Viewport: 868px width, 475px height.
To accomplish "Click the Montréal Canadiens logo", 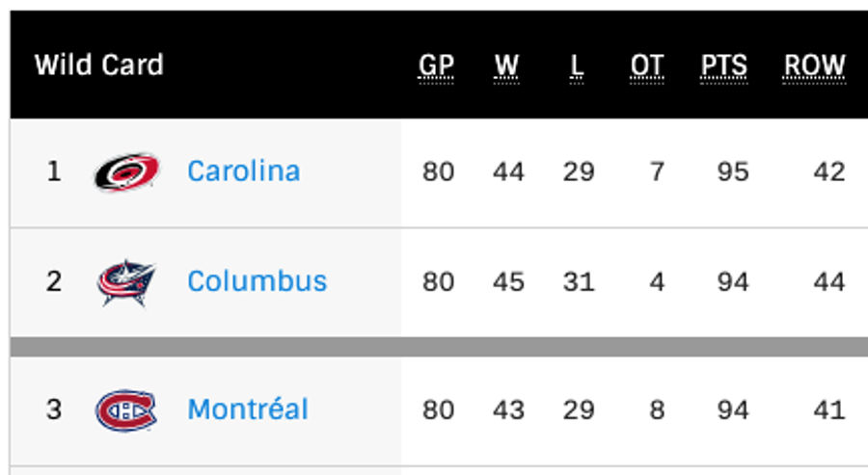I will point(126,410).
